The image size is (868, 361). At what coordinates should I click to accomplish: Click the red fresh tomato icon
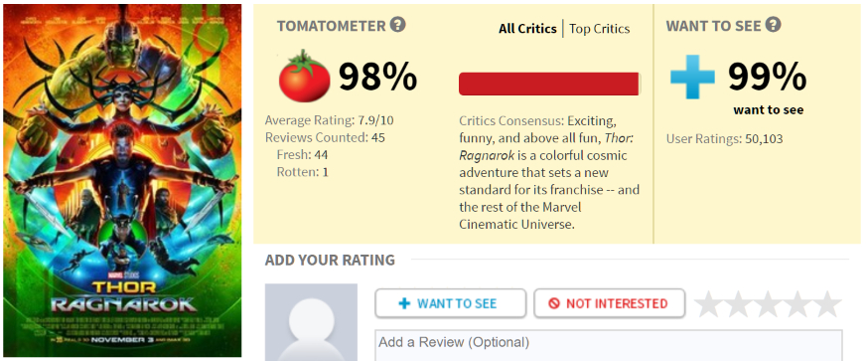[x=304, y=76]
